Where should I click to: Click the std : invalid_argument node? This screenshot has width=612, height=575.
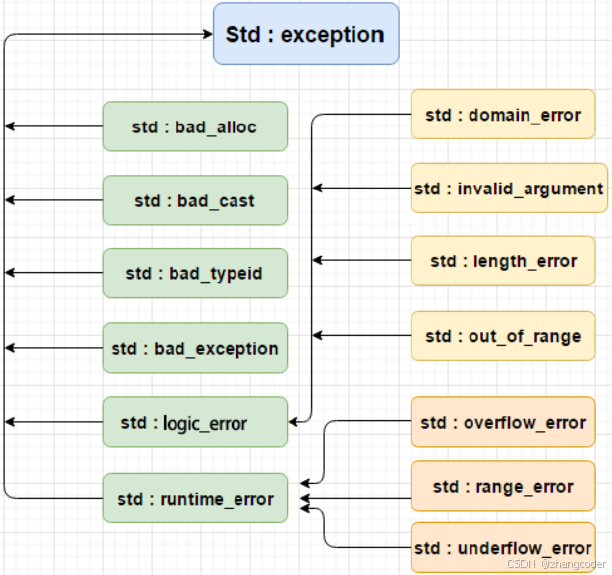click(509, 188)
